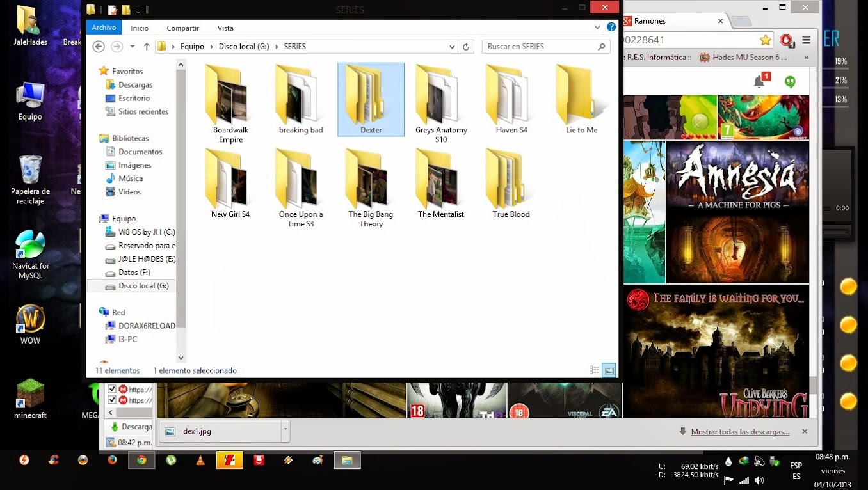This screenshot has width=868, height=490.
Task: Expand the path after Disco local (G:)
Action: point(277,47)
